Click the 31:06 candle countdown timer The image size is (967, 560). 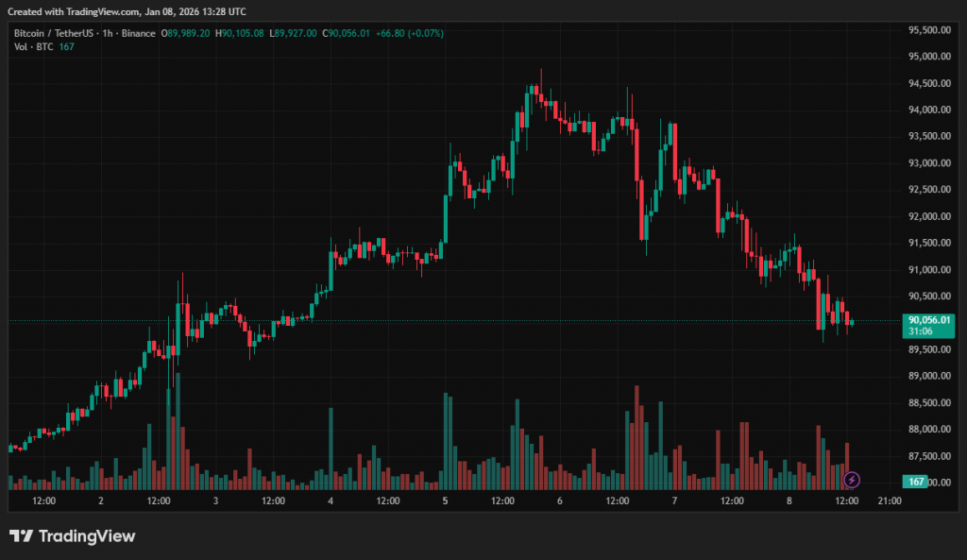point(920,331)
